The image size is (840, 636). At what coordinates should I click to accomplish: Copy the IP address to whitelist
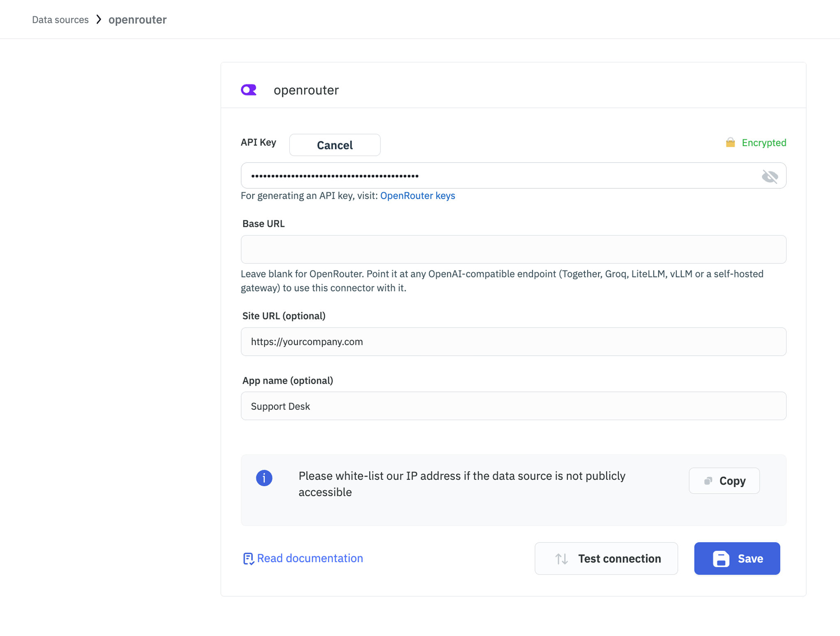(x=724, y=481)
